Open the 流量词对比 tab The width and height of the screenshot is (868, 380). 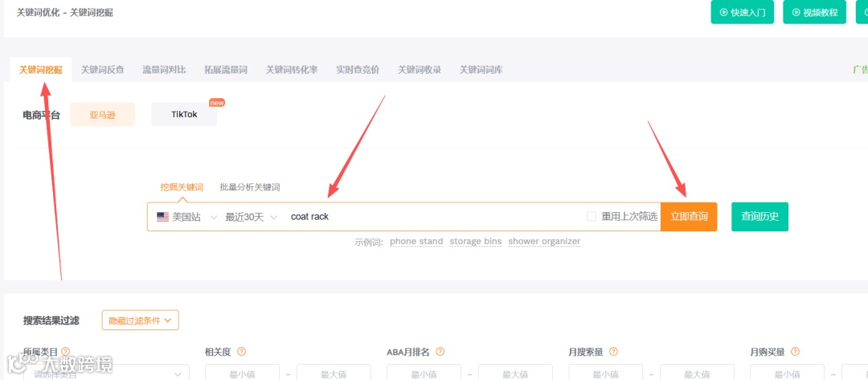(164, 70)
